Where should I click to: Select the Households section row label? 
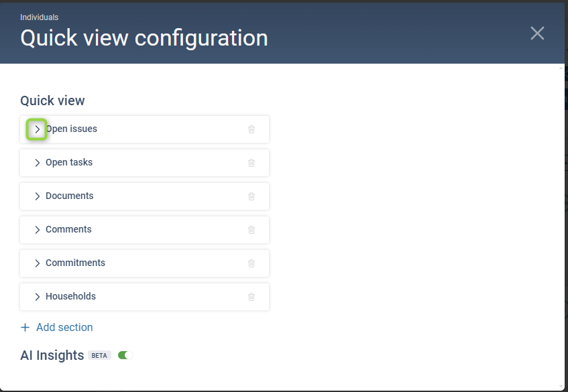70,296
